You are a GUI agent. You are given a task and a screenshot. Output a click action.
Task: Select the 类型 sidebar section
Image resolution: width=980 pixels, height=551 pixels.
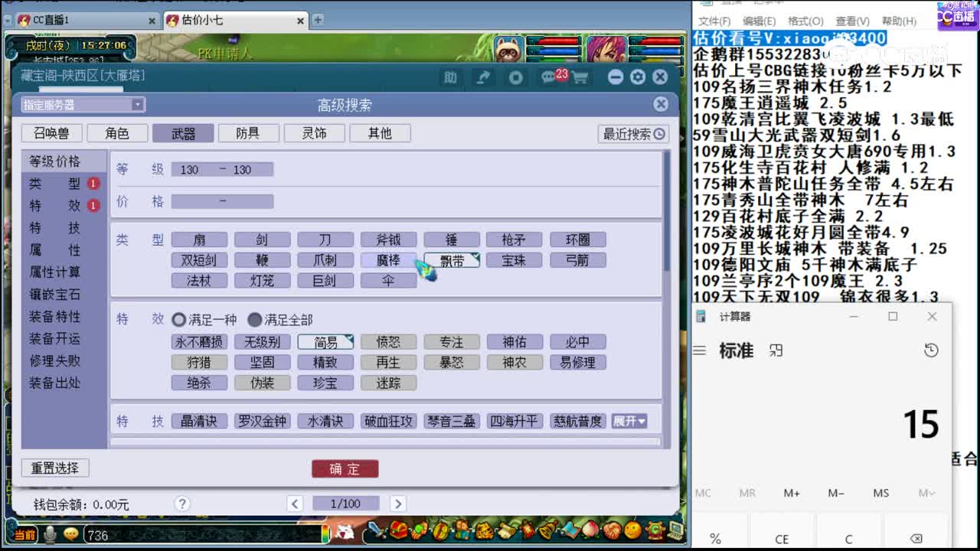click(64, 184)
